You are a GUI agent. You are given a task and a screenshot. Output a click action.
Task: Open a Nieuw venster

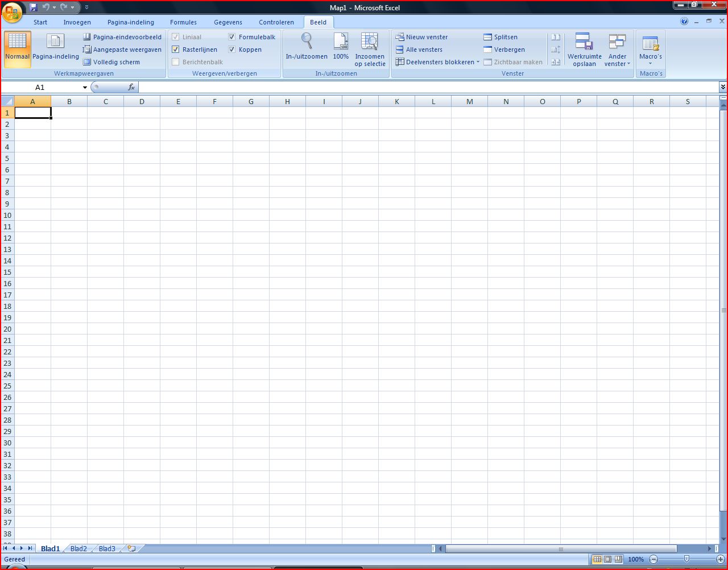point(421,37)
